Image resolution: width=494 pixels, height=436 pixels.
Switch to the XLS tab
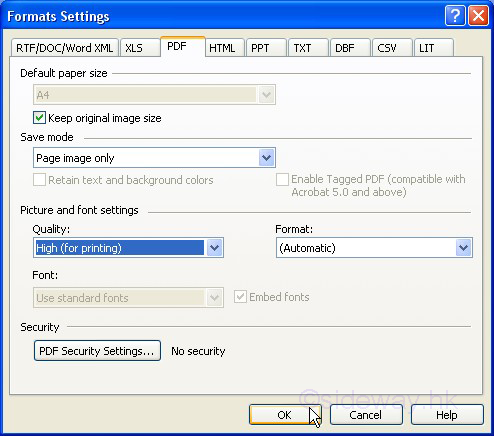tap(140, 48)
